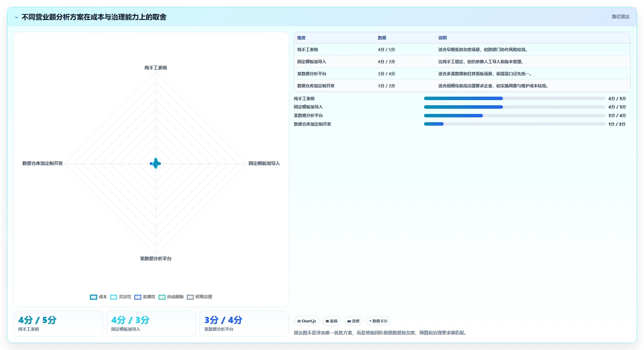Click description 适合多源数据和经营看板场景

[x=485, y=74]
